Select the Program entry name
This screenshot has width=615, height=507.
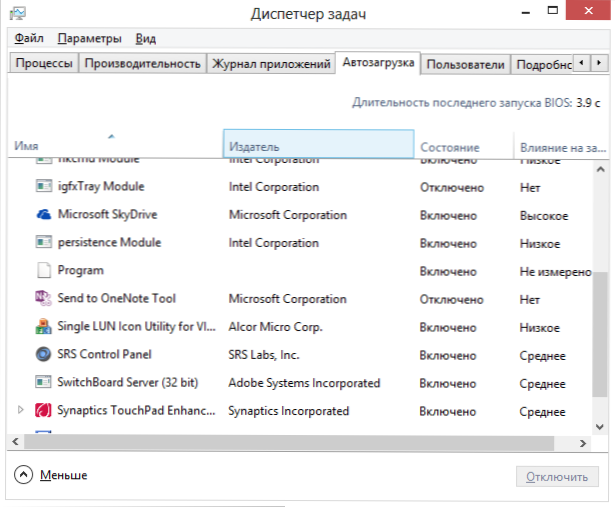click(x=80, y=271)
